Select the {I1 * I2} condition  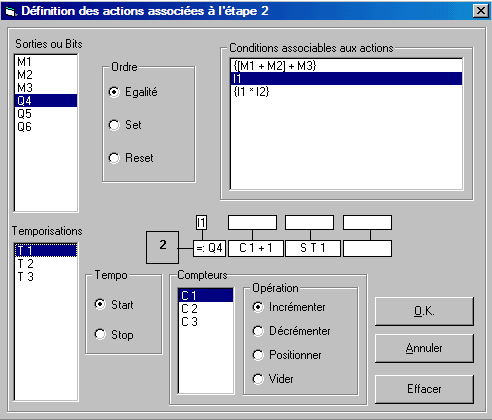point(346,92)
